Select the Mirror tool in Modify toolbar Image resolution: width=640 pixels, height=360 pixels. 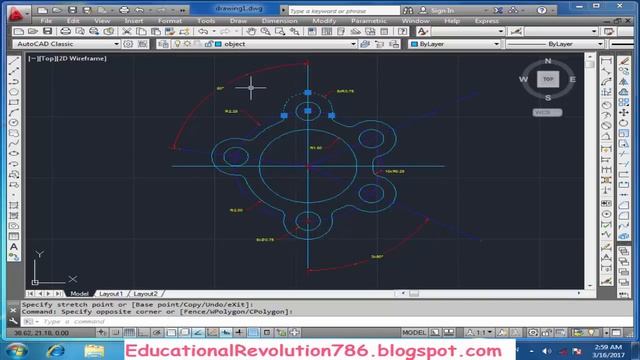click(x=624, y=82)
